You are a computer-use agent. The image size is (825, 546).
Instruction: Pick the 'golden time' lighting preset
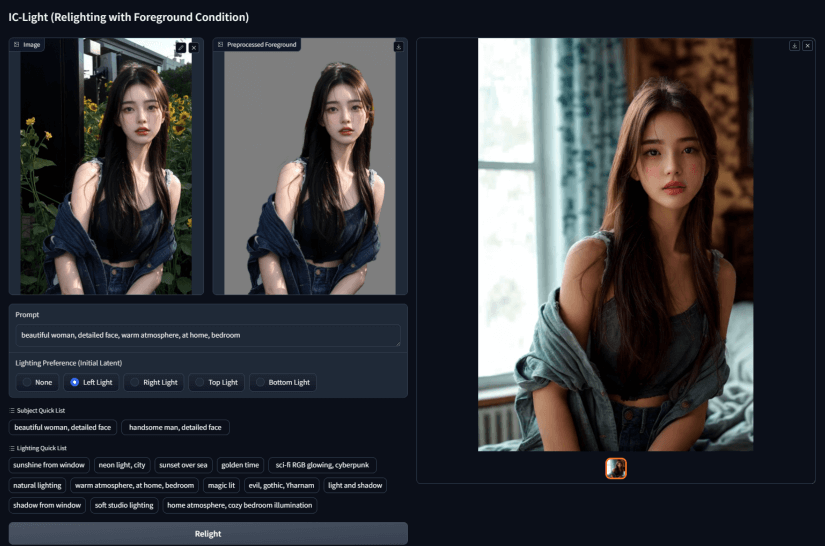point(240,465)
